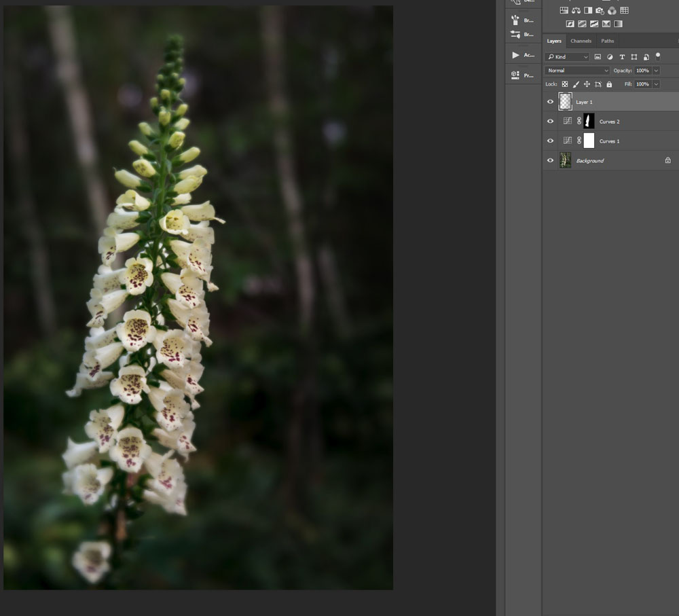Screen dimensions: 679x616
Task: Open the Actions panel icon
Action: click(x=516, y=55)
